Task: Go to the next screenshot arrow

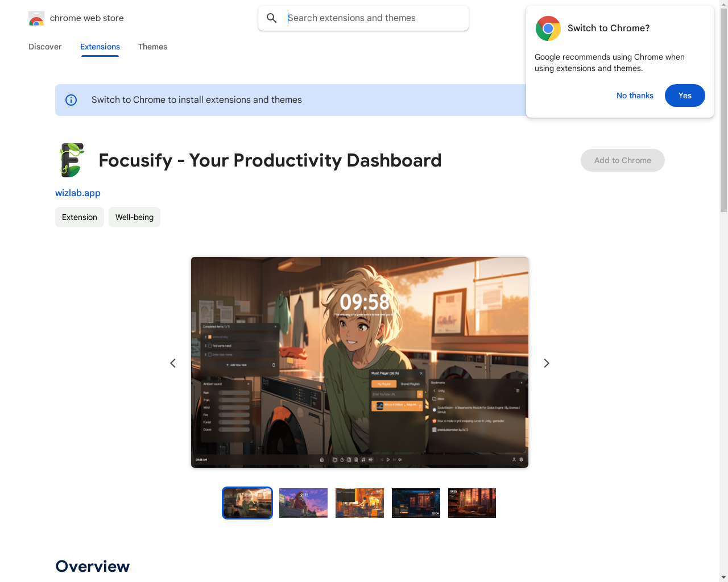Action: point(547,363)
